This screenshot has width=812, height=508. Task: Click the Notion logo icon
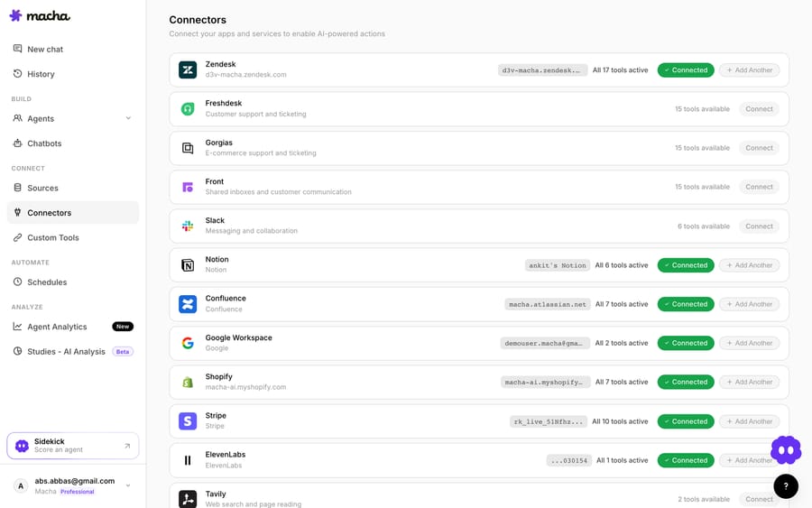click(x=188, y=265)
